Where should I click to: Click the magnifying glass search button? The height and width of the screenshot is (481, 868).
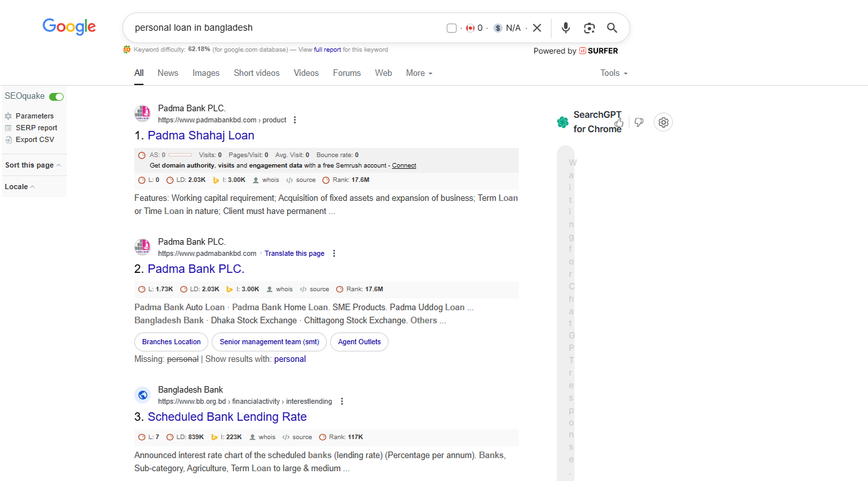[612, 27]
